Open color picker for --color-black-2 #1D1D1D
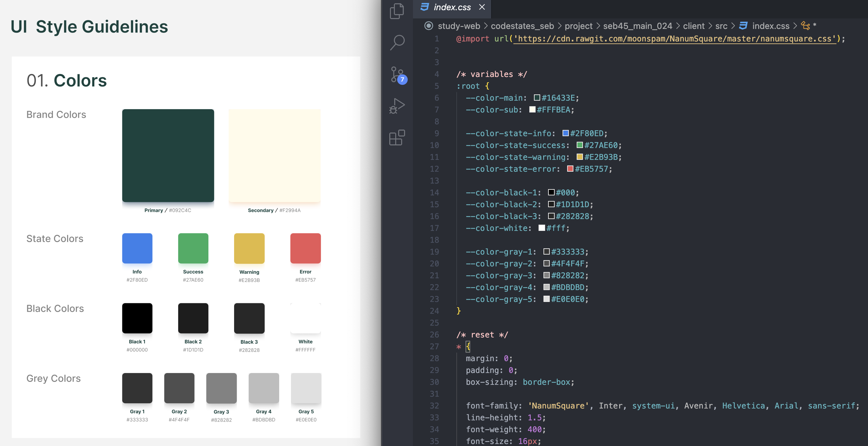The height and width of the screenshot is (446, 868). pyautogui.click(x=551, y=204)
